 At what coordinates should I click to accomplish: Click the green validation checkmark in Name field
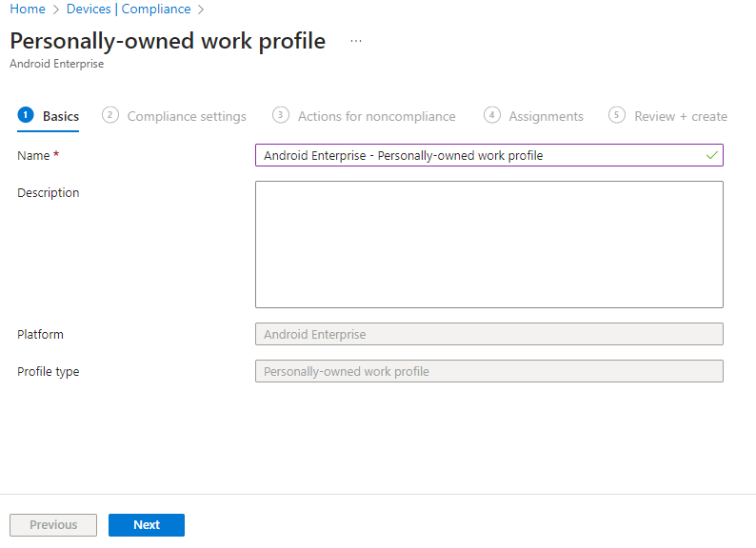pyautogui.click(x=711, y=155)
